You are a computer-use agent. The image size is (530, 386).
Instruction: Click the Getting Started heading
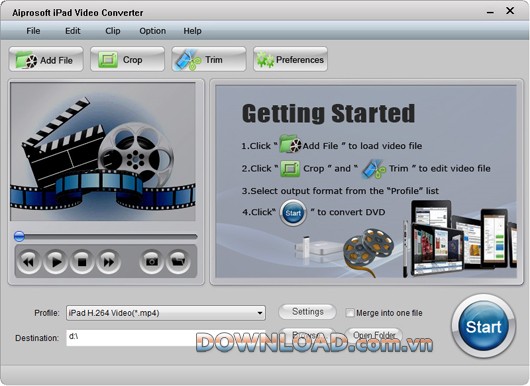[328, 113]
